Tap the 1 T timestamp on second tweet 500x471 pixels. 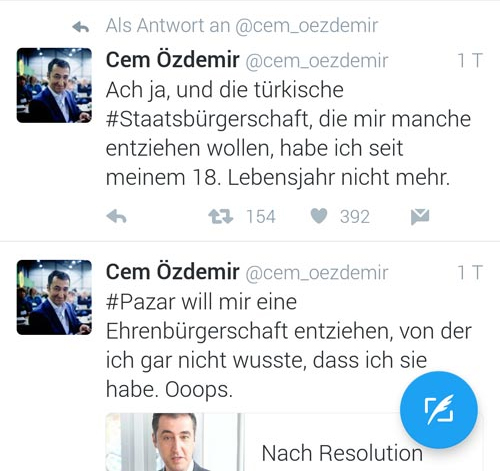[470, 273]
